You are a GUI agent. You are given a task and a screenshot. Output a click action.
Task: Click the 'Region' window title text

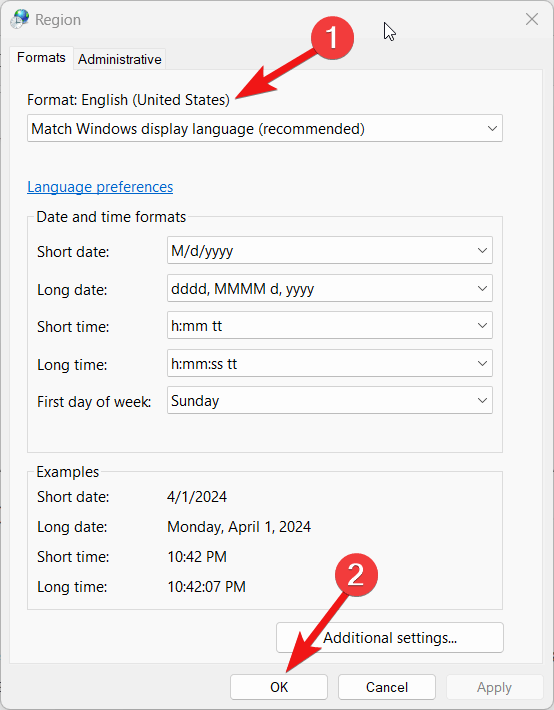[x=58, y=19]
